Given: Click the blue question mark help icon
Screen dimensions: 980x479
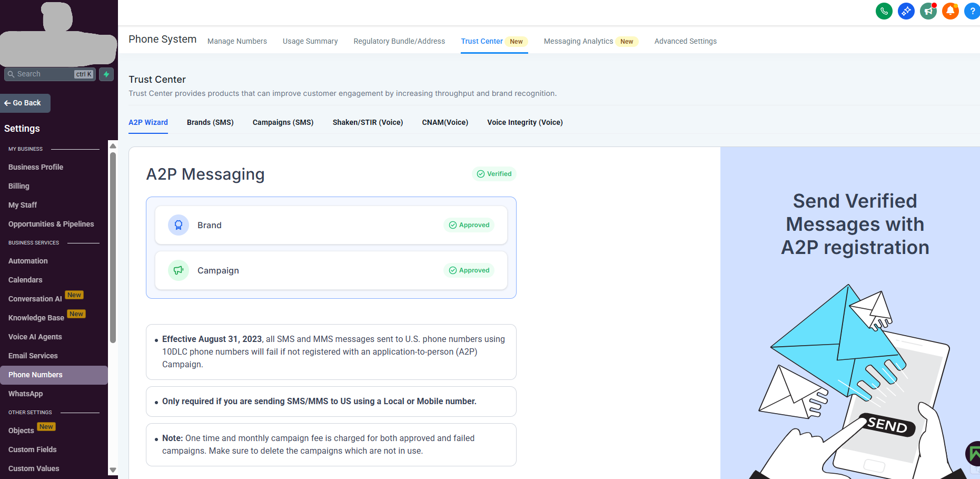Looking at the screenshot, I should point(972,11).
